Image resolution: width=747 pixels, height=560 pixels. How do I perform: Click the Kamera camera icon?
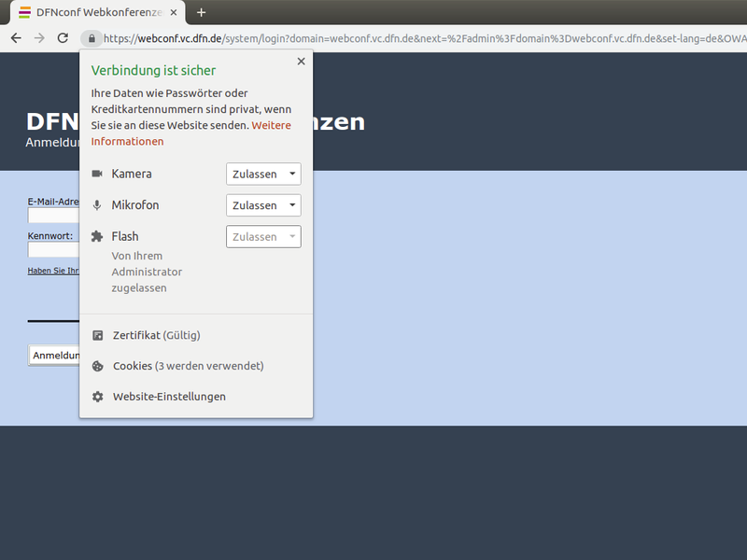96,174
